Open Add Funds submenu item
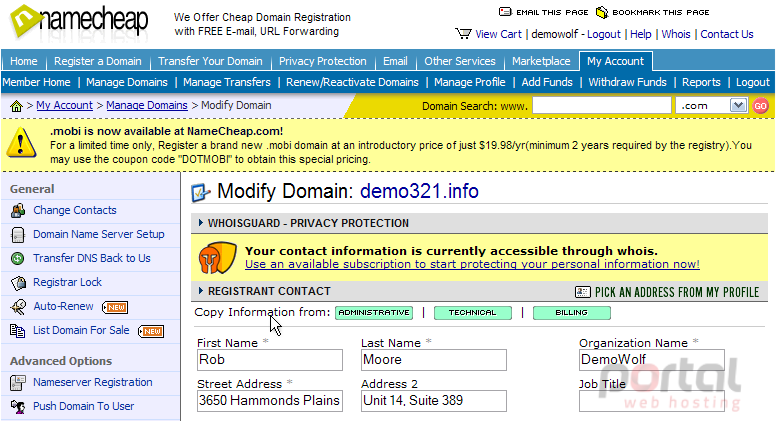Image resolution: width=776 pixels, height=422 pixels. pyautogui.click(x=547, y=82)
